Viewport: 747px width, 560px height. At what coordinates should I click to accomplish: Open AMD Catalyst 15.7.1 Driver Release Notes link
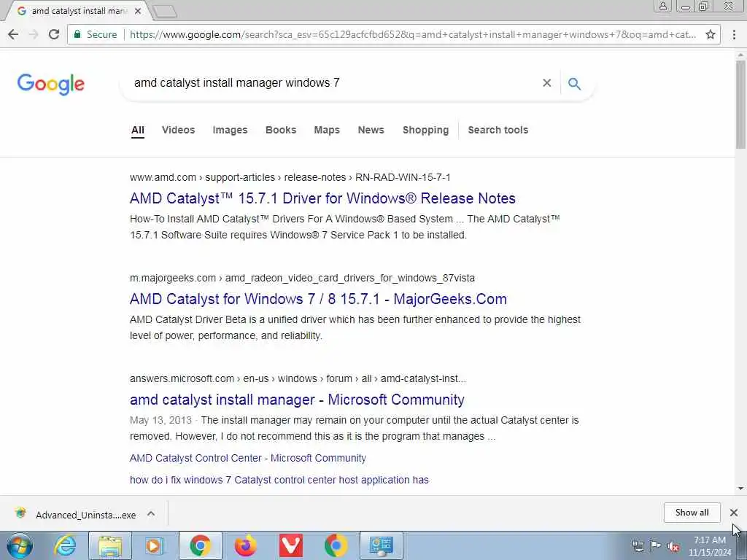[x=322, y=198]
